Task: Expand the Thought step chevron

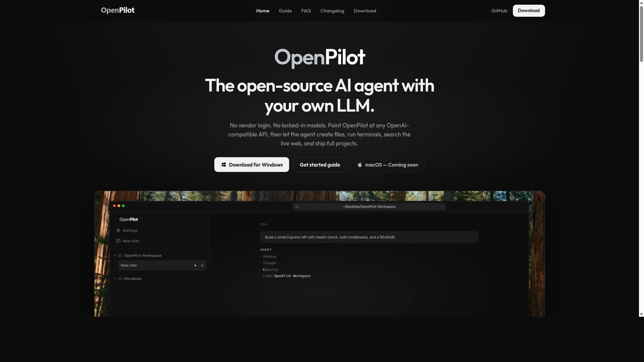Action: click(x=261, y=263)
